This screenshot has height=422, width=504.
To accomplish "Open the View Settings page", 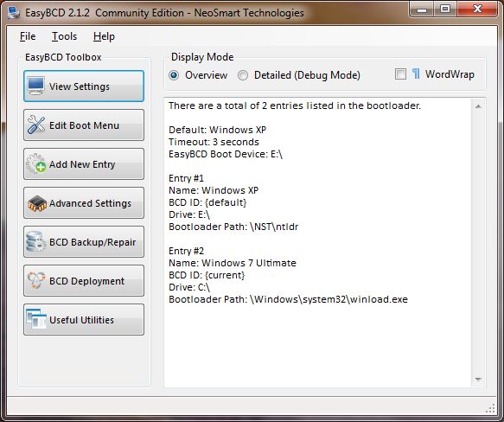I will tap(84, 86).
